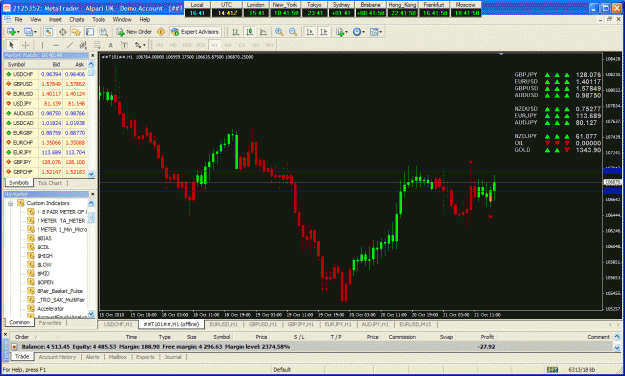The height and width of the screenshot is (376, 625).
Task: Toggle the Market Watch window button
Action: (x=49, y=32)
